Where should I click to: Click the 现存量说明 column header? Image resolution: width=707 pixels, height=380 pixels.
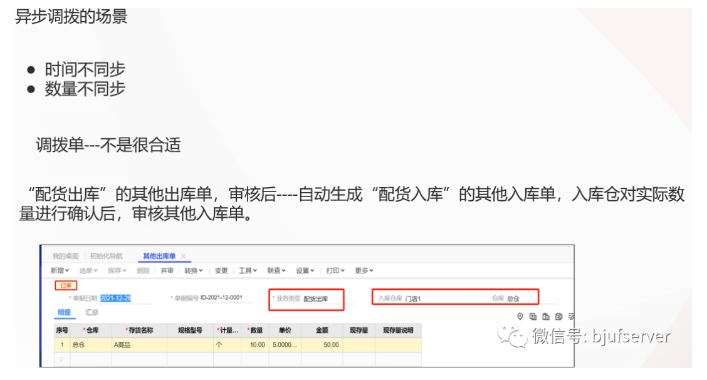pos(398,330)
